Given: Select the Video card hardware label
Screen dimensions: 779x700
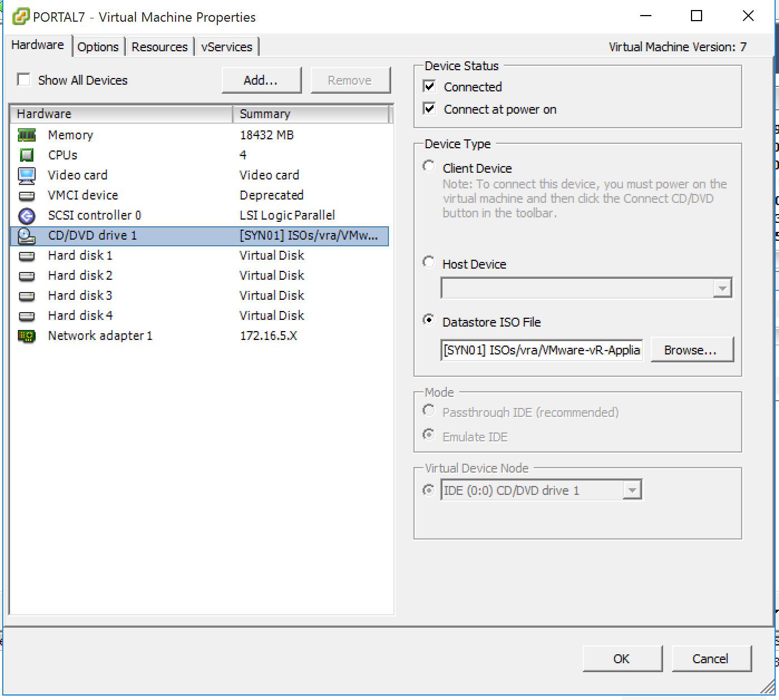Looking at the screenshot, I should 77,175.
